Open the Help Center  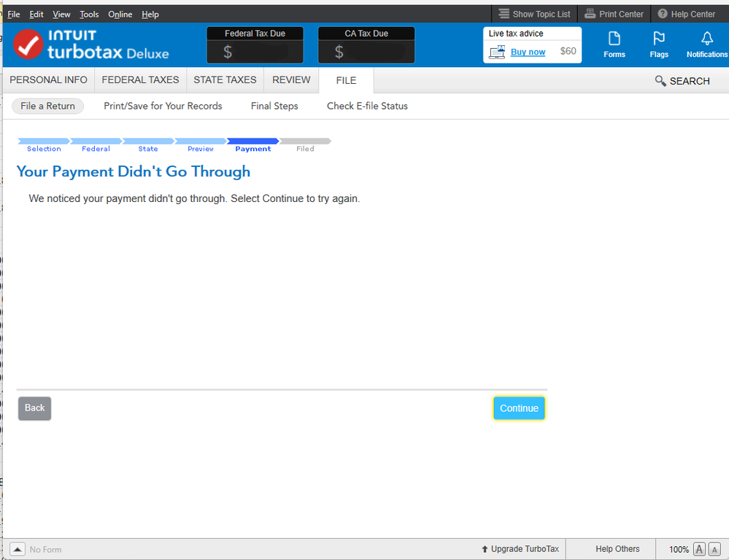686,14
